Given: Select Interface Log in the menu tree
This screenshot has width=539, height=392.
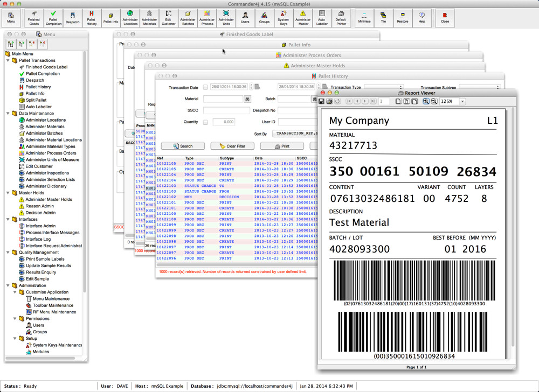Looking at the screenshot, I should click(38, 239).
